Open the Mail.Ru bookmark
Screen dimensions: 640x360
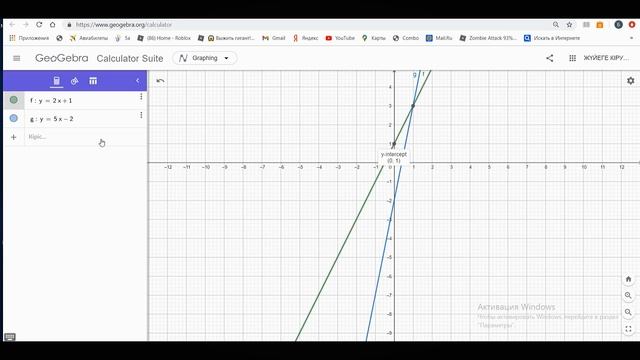(439, 38)
